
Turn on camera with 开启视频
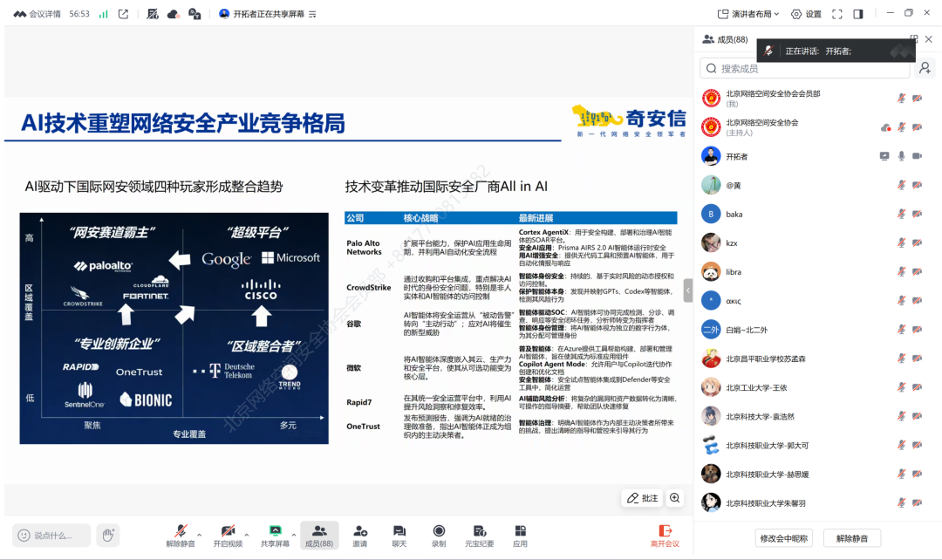[228, 536]
